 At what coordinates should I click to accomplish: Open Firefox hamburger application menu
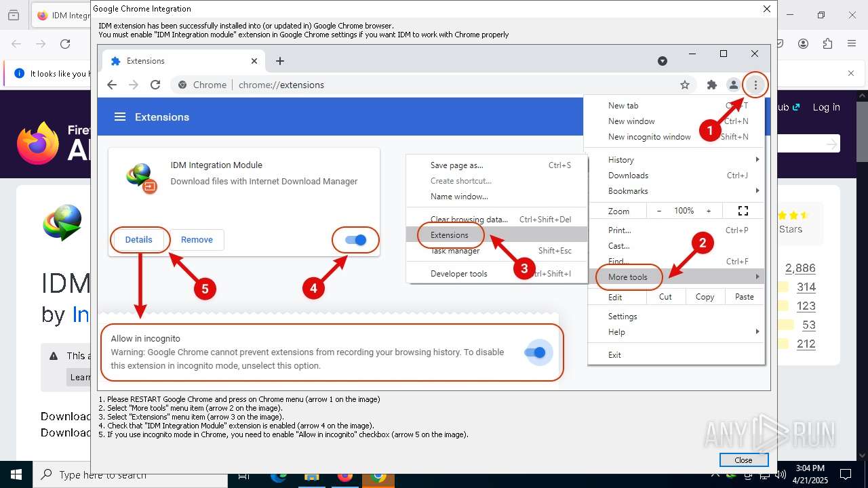point(852,44)
